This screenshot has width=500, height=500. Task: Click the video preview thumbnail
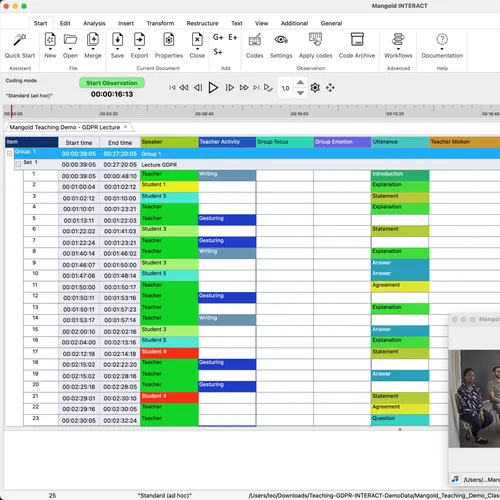(474, 398)
